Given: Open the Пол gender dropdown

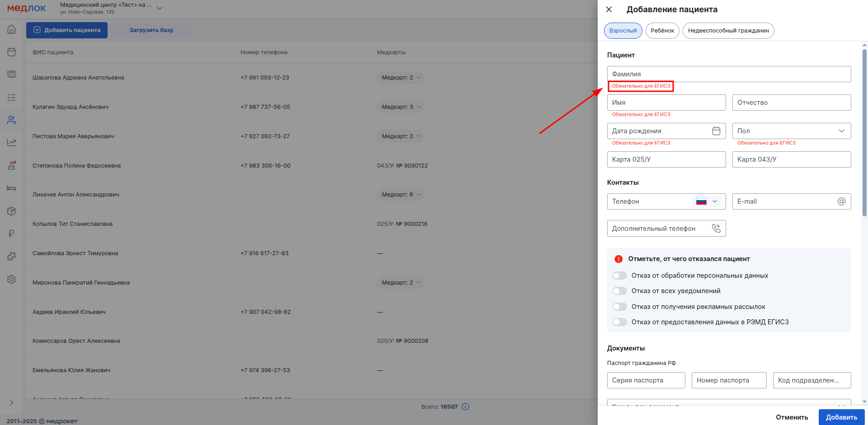Looking at the screenshot, I should 791,131.
